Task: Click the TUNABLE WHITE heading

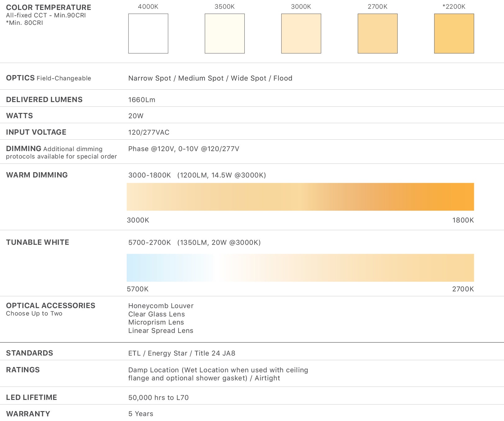Action: [38, 242]
